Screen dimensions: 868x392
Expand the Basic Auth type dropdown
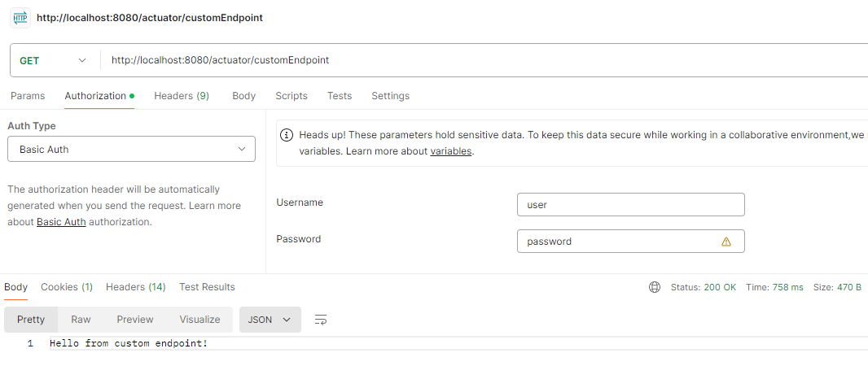tap(131, 150)
